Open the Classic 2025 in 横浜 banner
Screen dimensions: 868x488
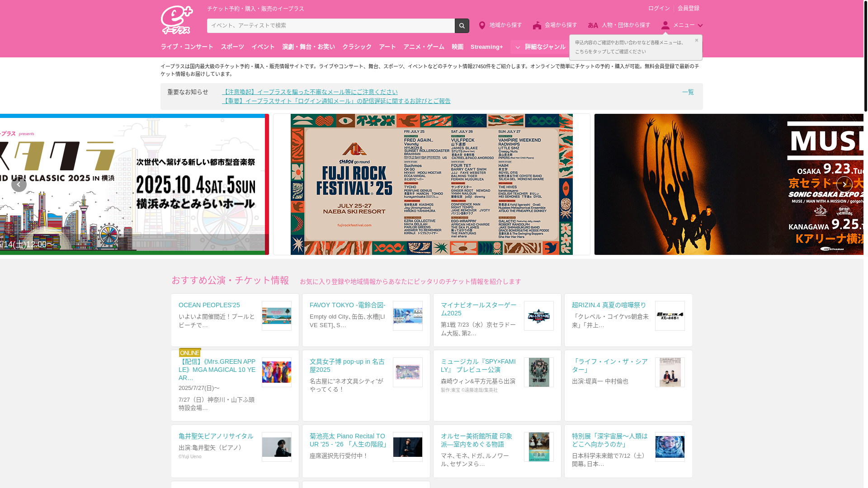[134, 184]
